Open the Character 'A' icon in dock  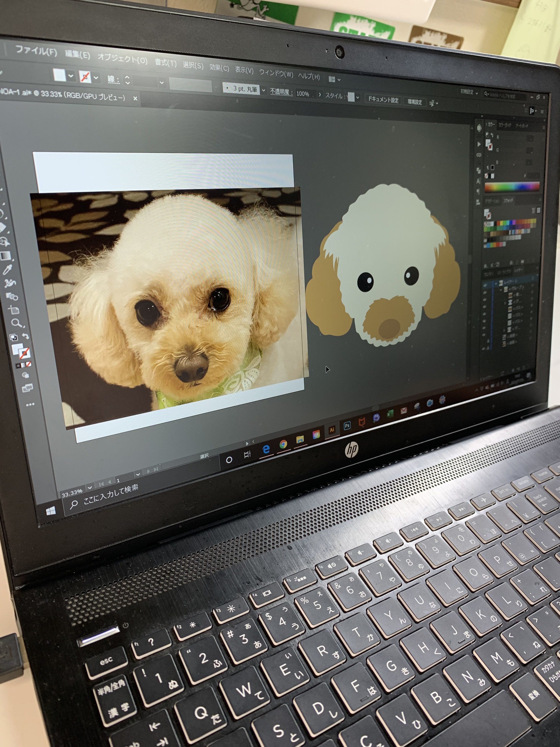[478, 181]
